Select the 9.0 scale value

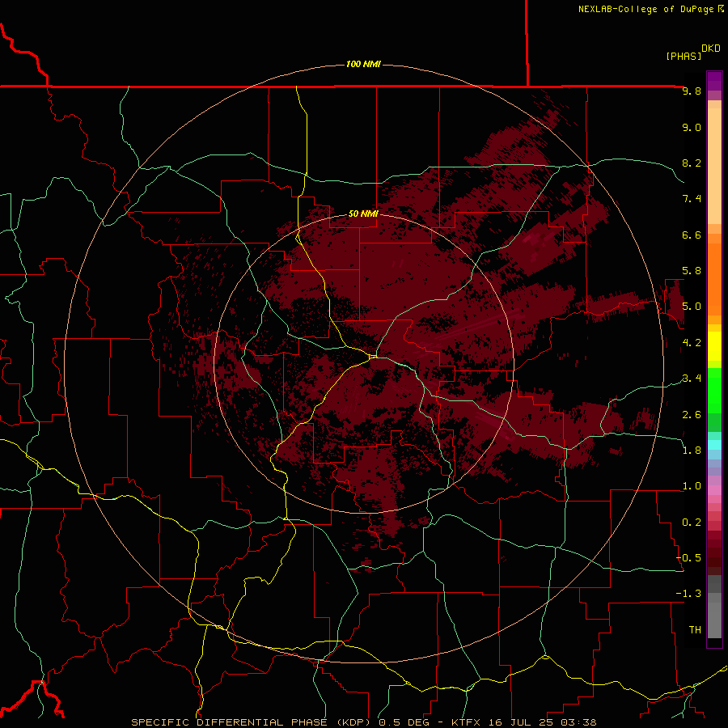(x=692, y=127)
